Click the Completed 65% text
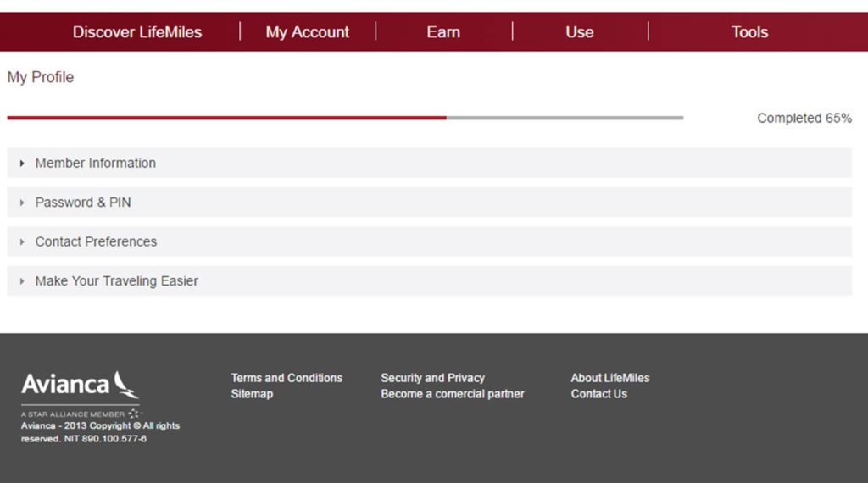Screen dimensions: 868x483 [804, 119]
